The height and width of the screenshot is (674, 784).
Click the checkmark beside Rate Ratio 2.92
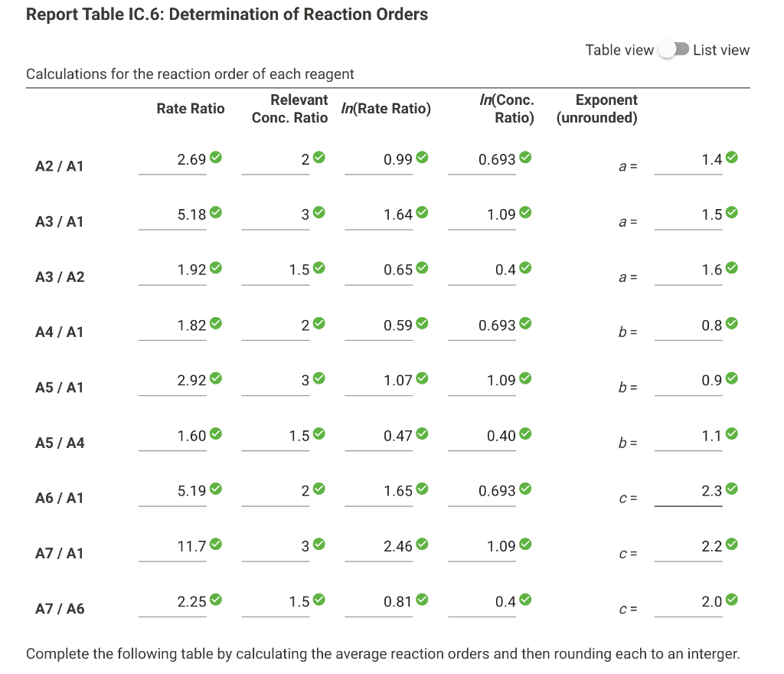[215, 377]
